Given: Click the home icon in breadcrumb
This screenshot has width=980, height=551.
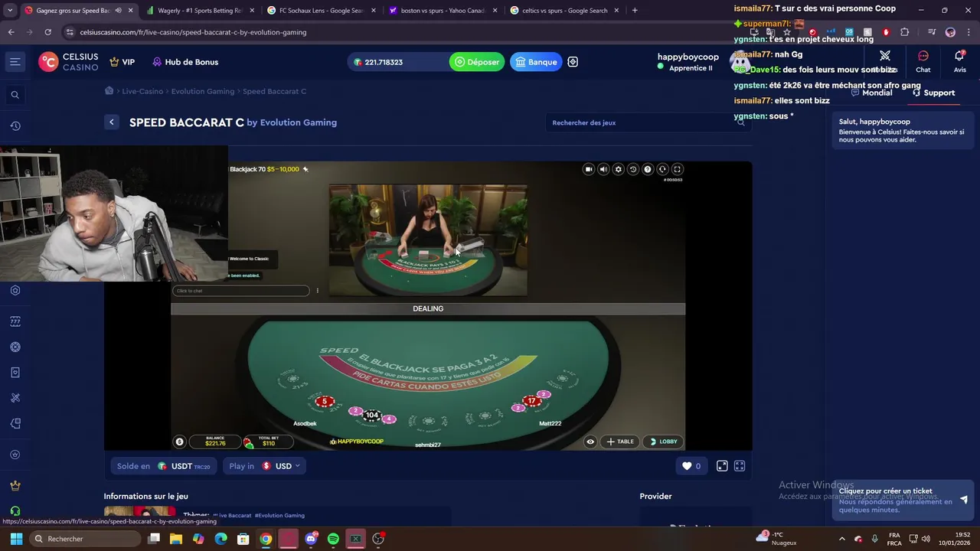Looking at the screenshot, I should pyautogui.click(x=109, y=91).
